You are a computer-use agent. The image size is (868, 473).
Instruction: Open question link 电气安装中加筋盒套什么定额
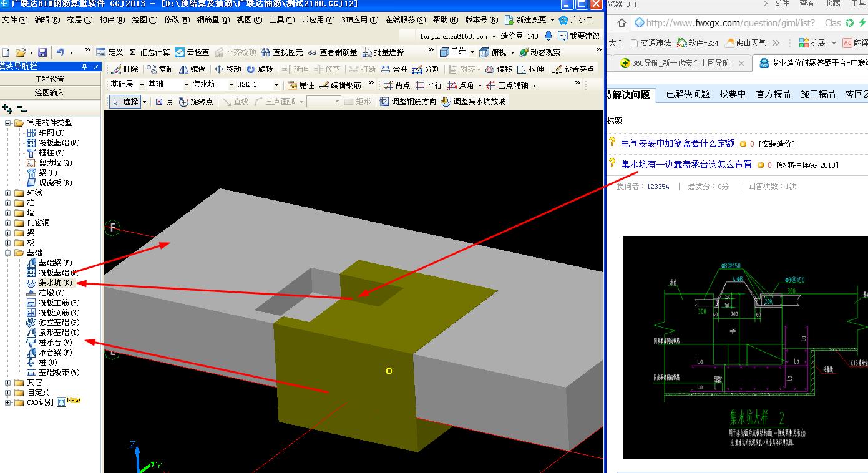[x=678, y=144]
